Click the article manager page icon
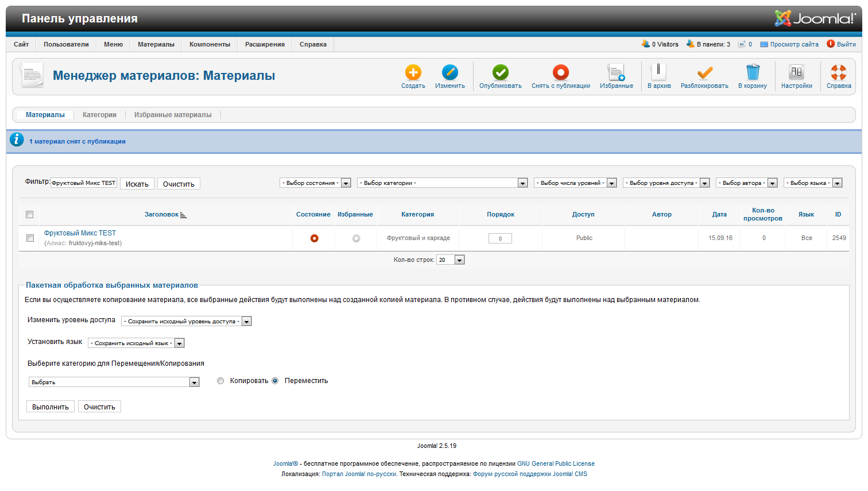This screenshot has width=868, height=491. pyautogui.click(x=31, y=75)
